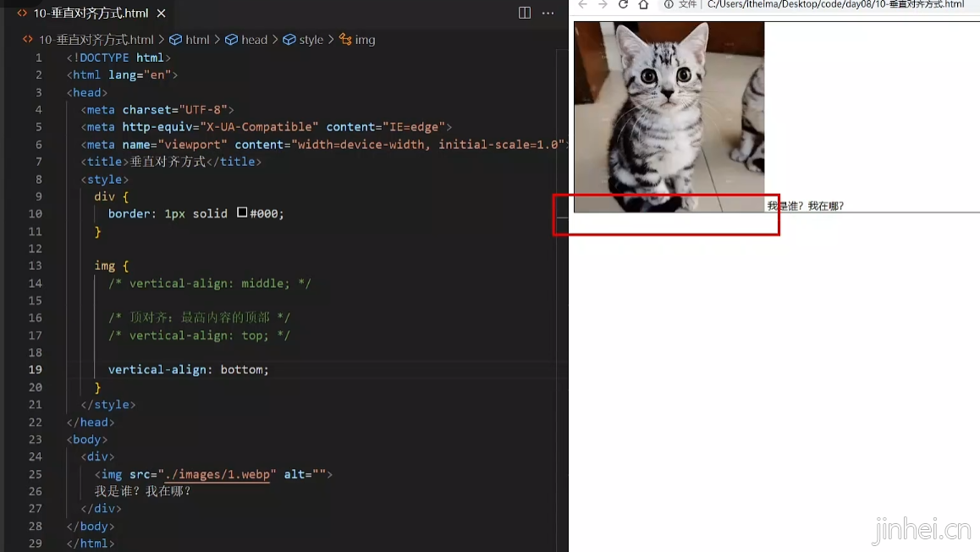980x552 pixels.
Task: Click the browser forward arrow
Action: tap(603, 4)
